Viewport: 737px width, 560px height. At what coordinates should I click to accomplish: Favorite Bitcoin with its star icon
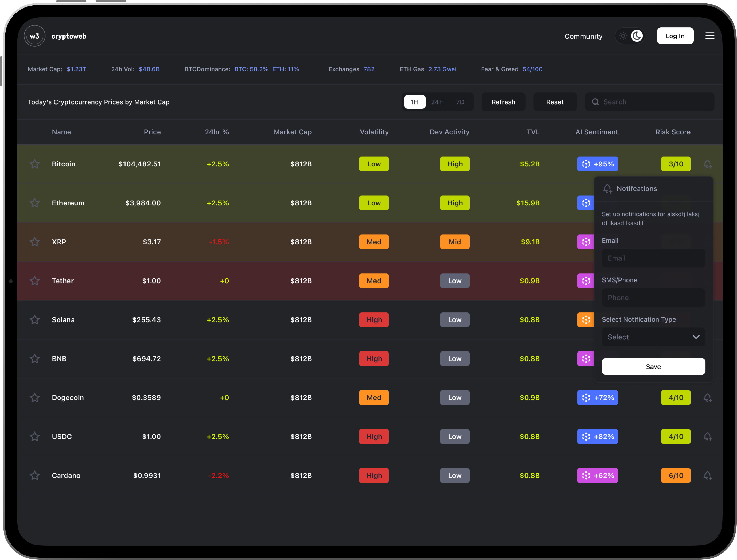pyautogui.click(x=35, y=164)
